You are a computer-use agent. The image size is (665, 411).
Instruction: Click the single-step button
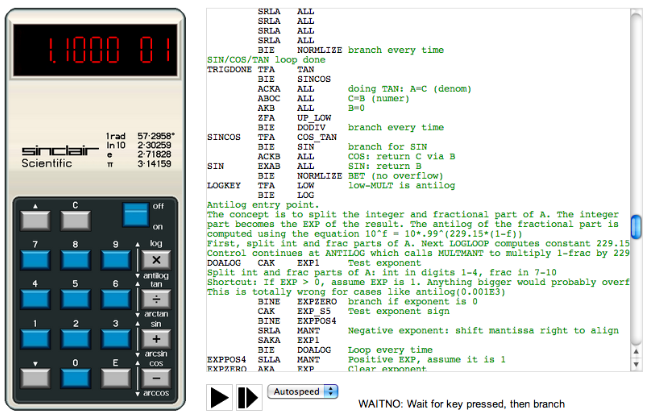pyautogui.click(x=249, y=397)
